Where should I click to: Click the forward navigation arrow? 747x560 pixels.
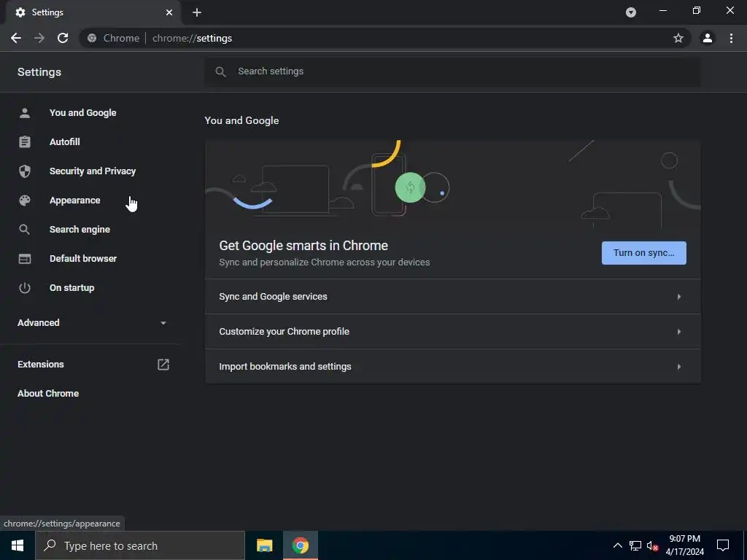click(x=39, y=38)
